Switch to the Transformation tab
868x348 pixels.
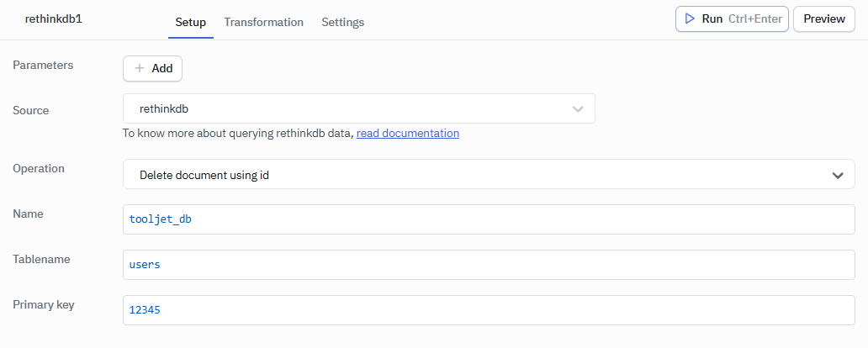tap(263, 22)
